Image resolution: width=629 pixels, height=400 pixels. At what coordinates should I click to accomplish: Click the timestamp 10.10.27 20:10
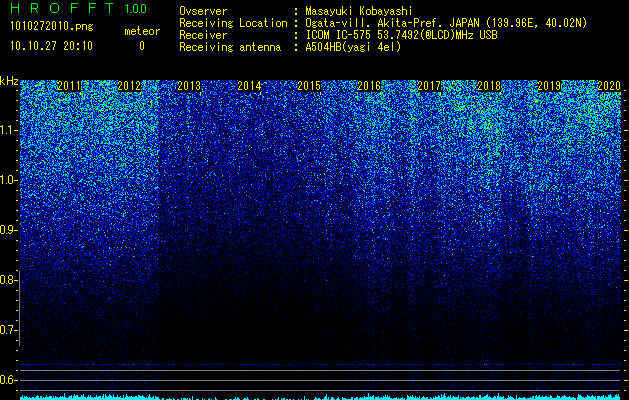[x=51, y=46]
